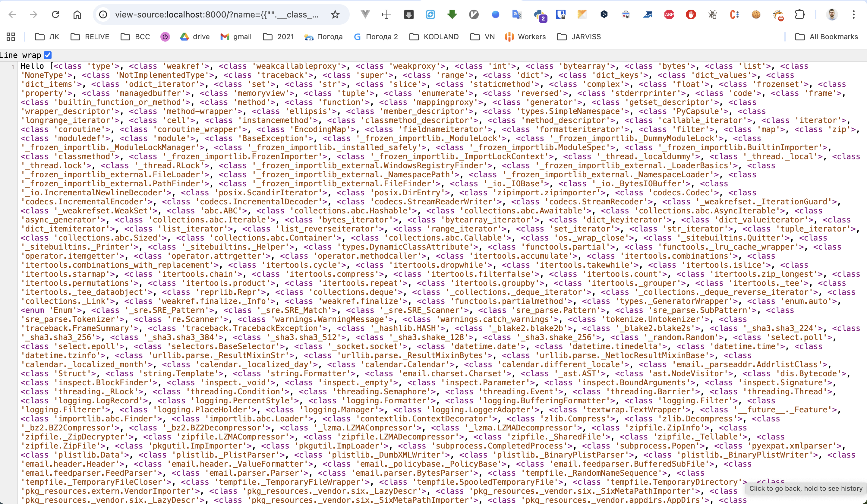This screenshot has width=867, height=504.
Task: Open the gmail bookmark
Action: click(x=236, y=37)
